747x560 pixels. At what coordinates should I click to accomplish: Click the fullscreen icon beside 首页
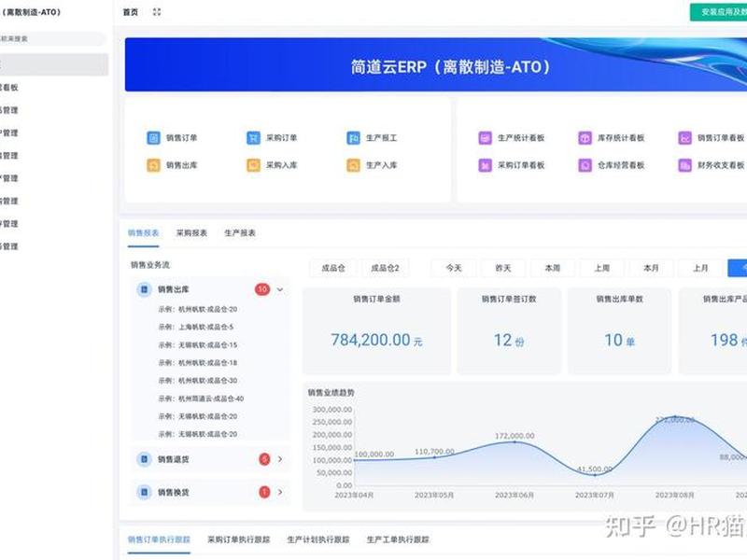[x=157, y=12]
